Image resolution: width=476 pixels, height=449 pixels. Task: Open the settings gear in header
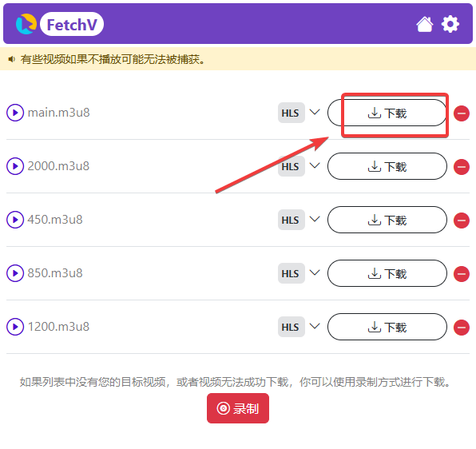tap(450, 24)
